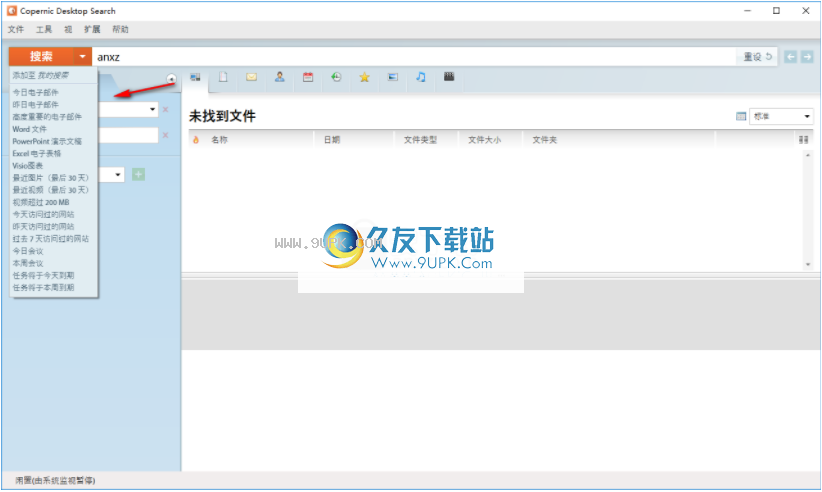Sort by the 名称 column header
Image resolution: width=822 pixels, height=492 pixels.
tap(219, 140)
